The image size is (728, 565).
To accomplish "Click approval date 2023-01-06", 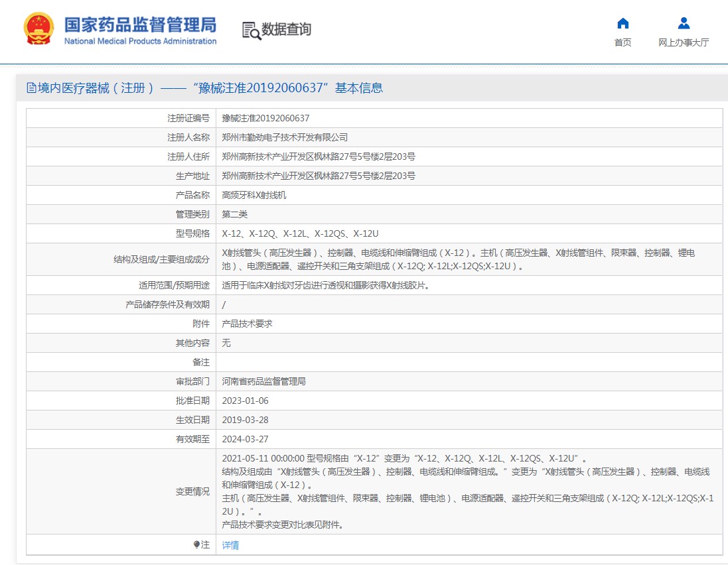I will pos(245,401).
